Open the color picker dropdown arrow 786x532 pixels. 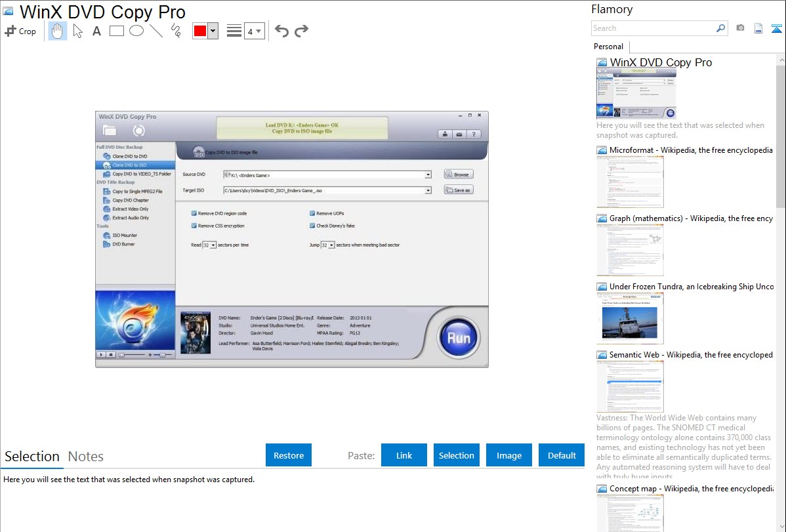(x=213, y=31)
